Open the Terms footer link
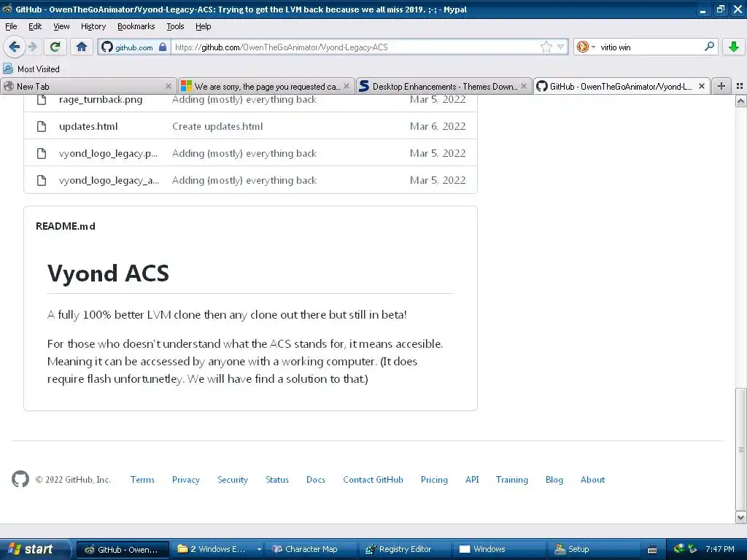This screenshot has width=747, height=560. pyautogui.click(x=142, y=480)
